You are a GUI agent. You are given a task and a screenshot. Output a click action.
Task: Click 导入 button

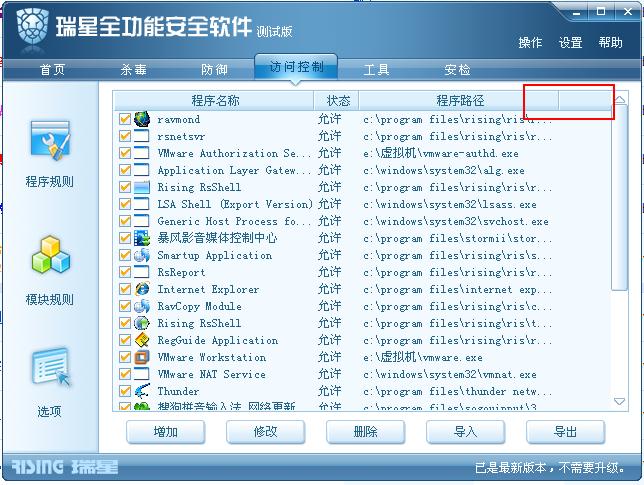pos(465,432)
